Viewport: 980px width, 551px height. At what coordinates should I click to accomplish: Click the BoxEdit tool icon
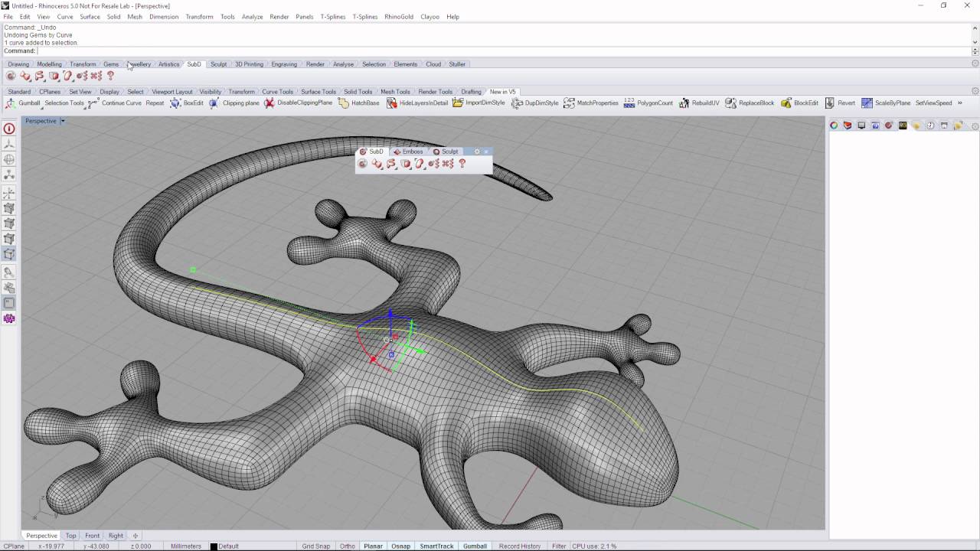point(175,103)
